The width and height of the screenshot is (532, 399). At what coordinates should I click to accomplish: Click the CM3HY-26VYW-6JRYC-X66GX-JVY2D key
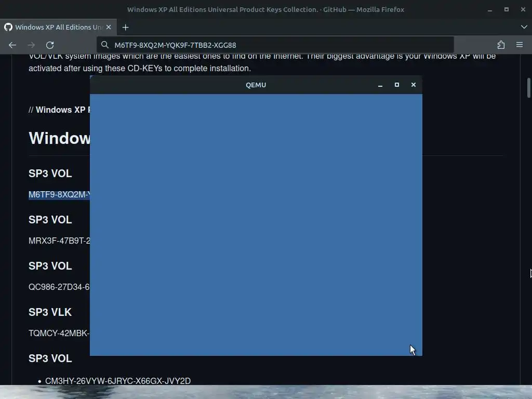118,381
